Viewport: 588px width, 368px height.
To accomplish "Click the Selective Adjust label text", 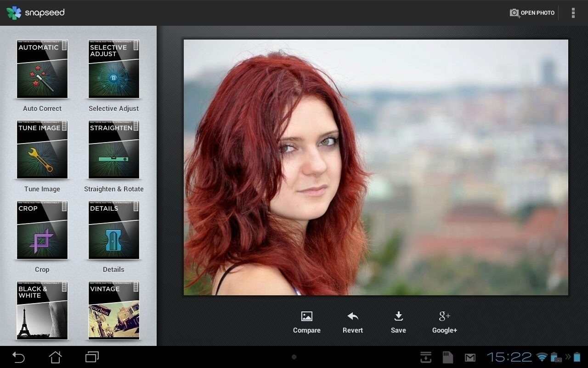I will point(114,109).
